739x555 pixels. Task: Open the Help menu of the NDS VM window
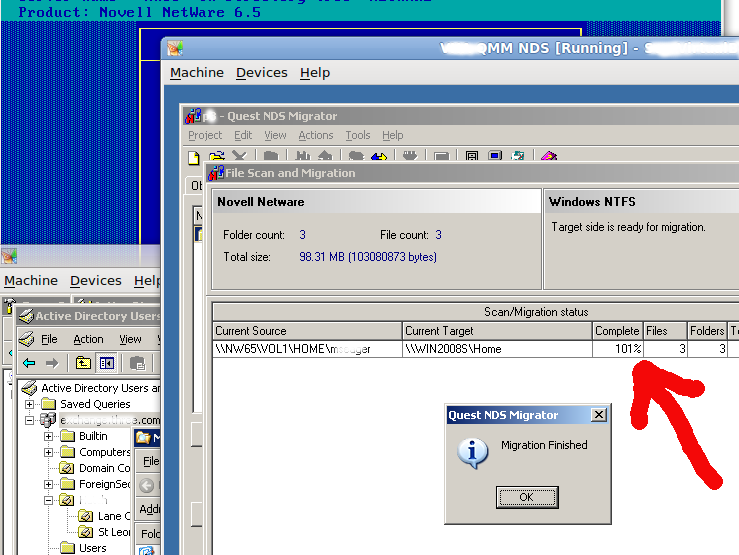tap(315, 73)
